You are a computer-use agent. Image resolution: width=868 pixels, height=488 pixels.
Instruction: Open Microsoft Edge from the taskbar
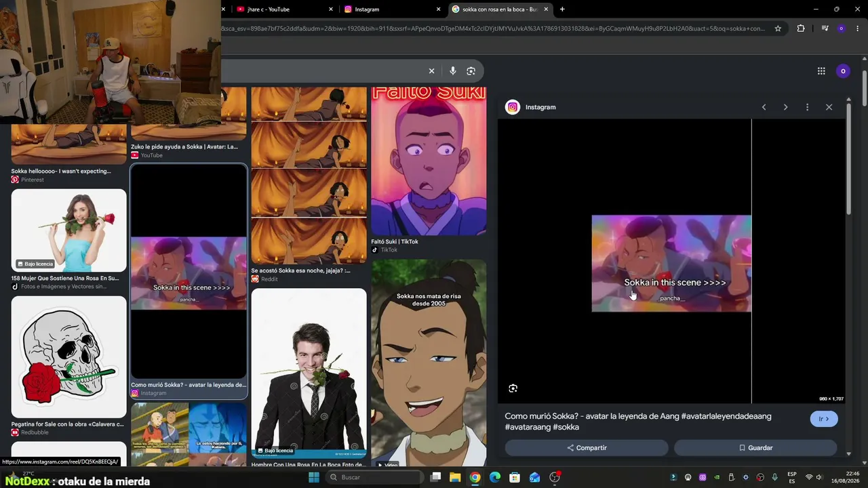coord(495,477)
